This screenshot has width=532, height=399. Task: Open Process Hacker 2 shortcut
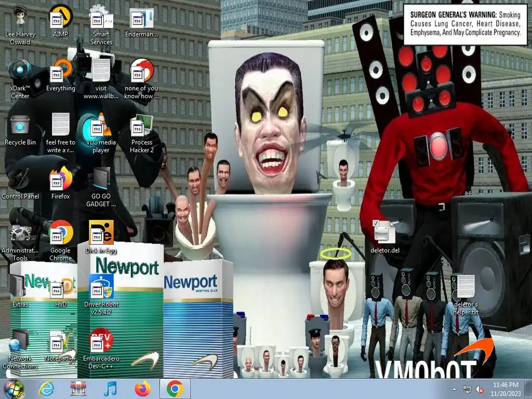coord(141,133)
